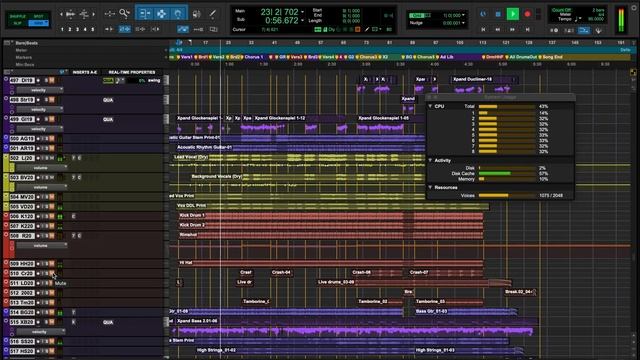Toggle the highlighted conductor tempo ruler icon
This screenshot has height=360, width=640.
(x=584, y=30)
